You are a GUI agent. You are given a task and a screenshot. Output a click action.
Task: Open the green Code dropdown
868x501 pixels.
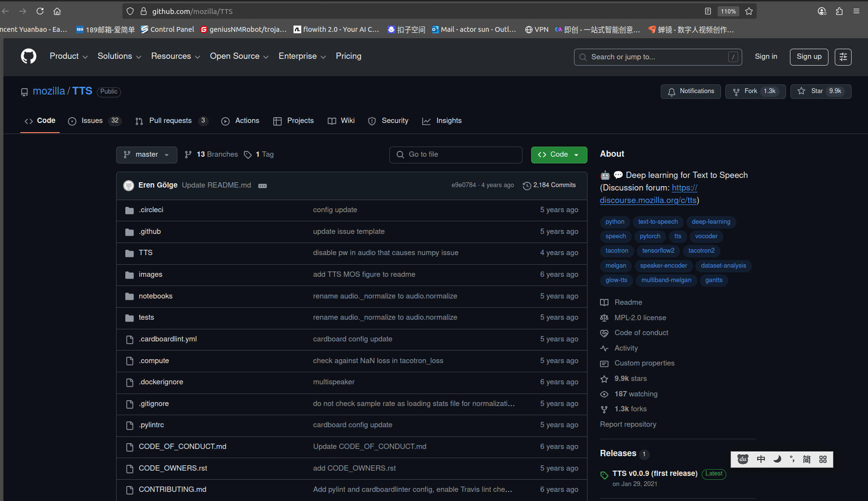(x=559, y=155)
